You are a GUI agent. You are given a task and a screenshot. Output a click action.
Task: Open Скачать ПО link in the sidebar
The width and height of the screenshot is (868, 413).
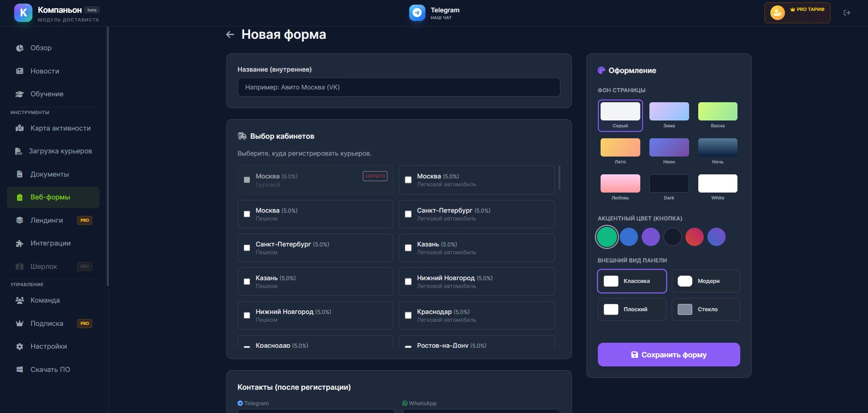50,370
